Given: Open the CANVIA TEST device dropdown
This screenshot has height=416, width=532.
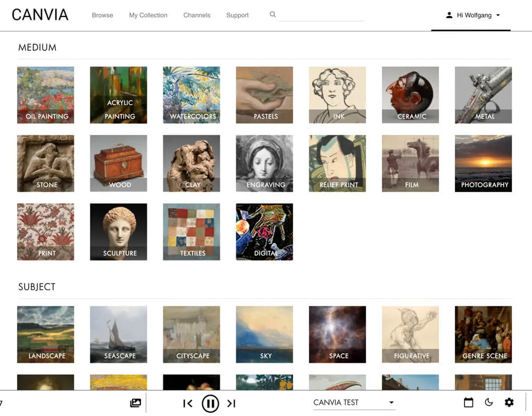Looking at the screenshot, I should (x=354, y=402).
